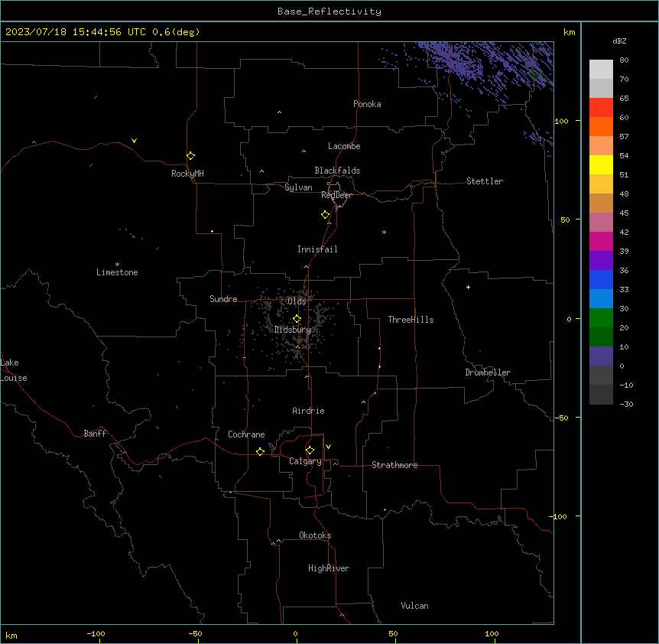Click the Limestone label

click(117, 272)
